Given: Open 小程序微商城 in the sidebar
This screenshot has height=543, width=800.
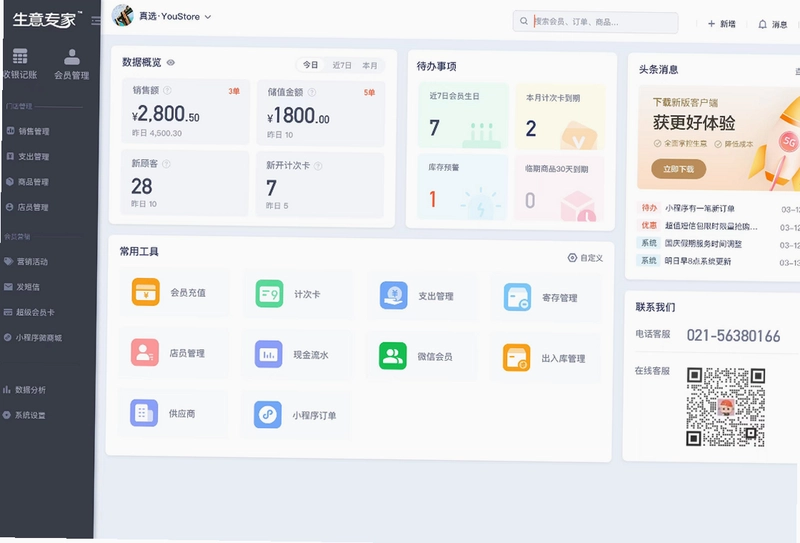Looking at the screenshot, I should [x=33, y=337].
